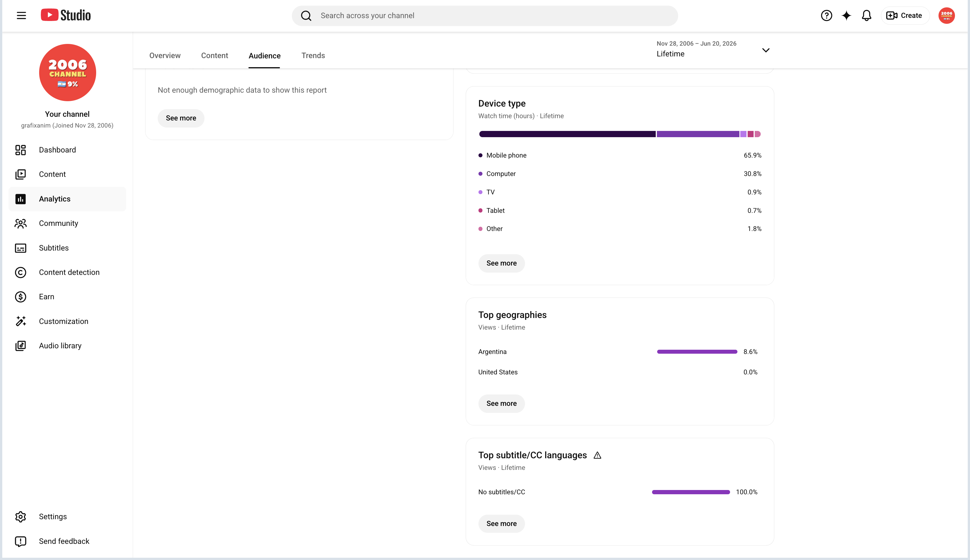Viewport: 970px width, 560px height.
Task: Switch to the Overview tab
Action: (165, 55)
